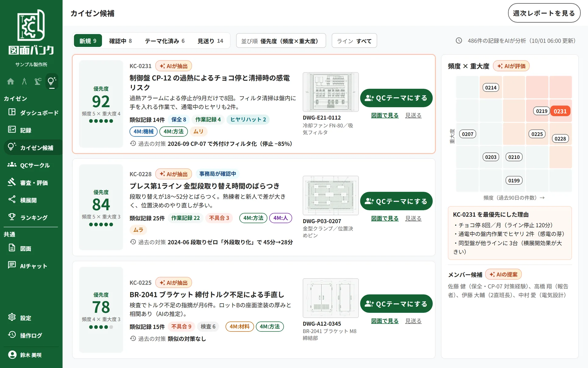Click 見送る link for KC-0228
588x368 pixels.
pos(413,218)
